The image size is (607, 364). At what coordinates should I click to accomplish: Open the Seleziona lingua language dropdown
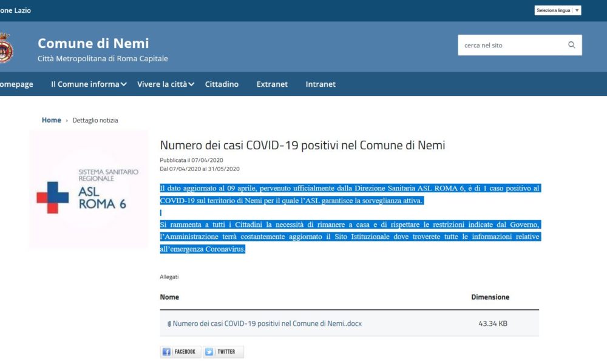point(558,10)
